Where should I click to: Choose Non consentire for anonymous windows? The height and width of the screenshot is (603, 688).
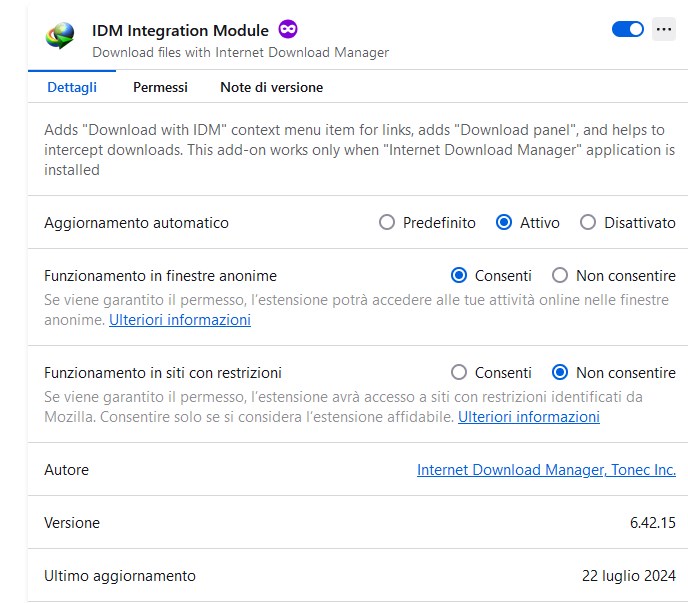[560, 275]
